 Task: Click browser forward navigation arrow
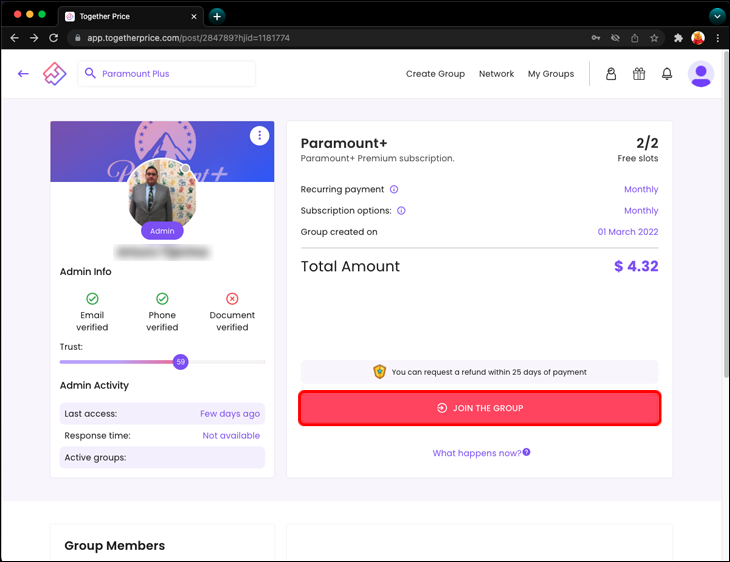(34, 38)
